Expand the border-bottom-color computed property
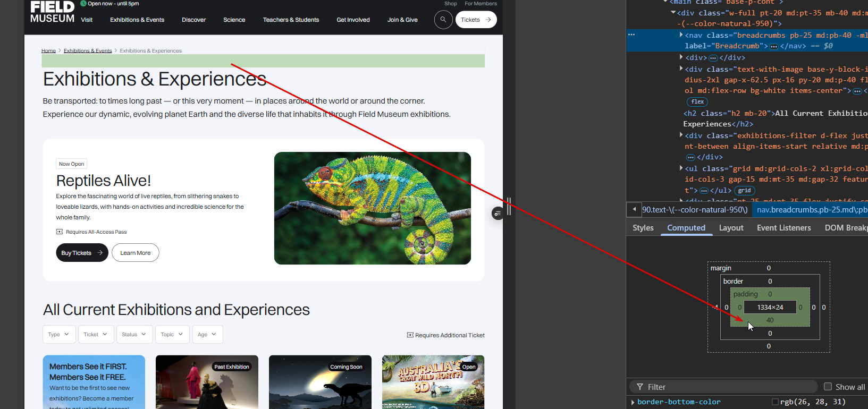This screenshot has width=868, height=409. tap(633, 402)
